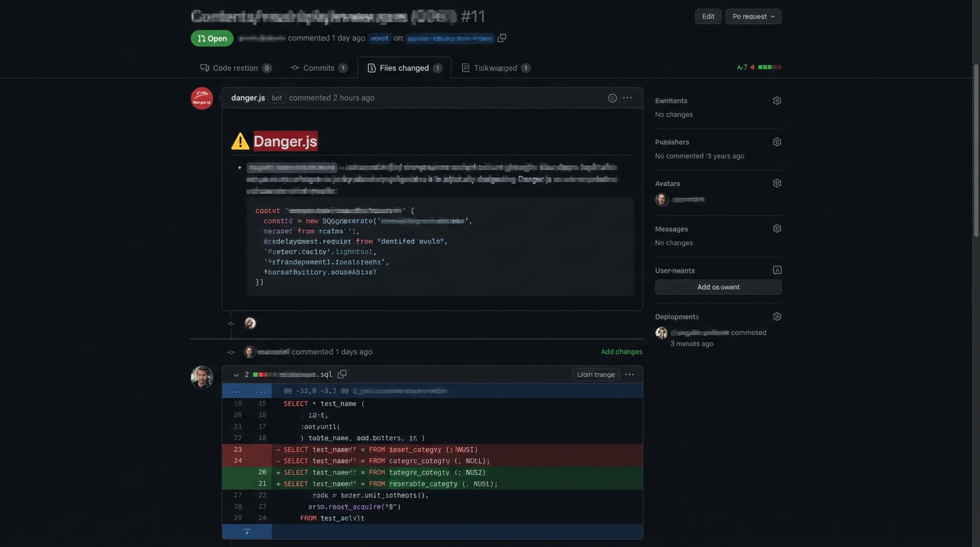Click the hunk header '@@ -33,9 -3,2 @@'

(316, 391)
